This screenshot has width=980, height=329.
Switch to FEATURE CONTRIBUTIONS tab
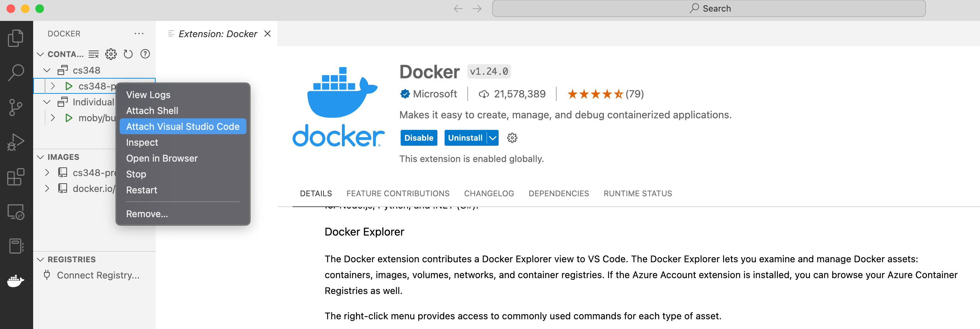[398, 193]
